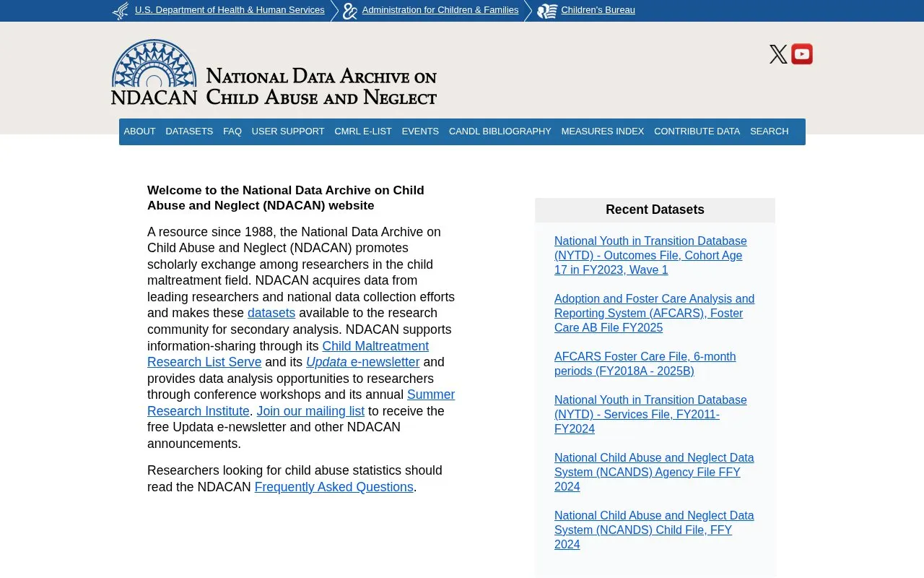Visit the Children's Bureau link
This screenshot has width=924, height=578.
(x=598, y=10)
